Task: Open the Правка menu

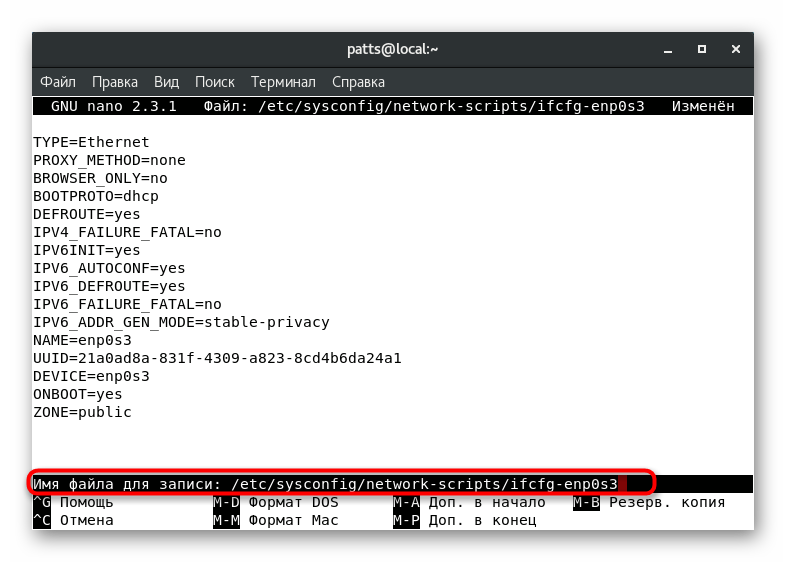Action: [115, 82]
